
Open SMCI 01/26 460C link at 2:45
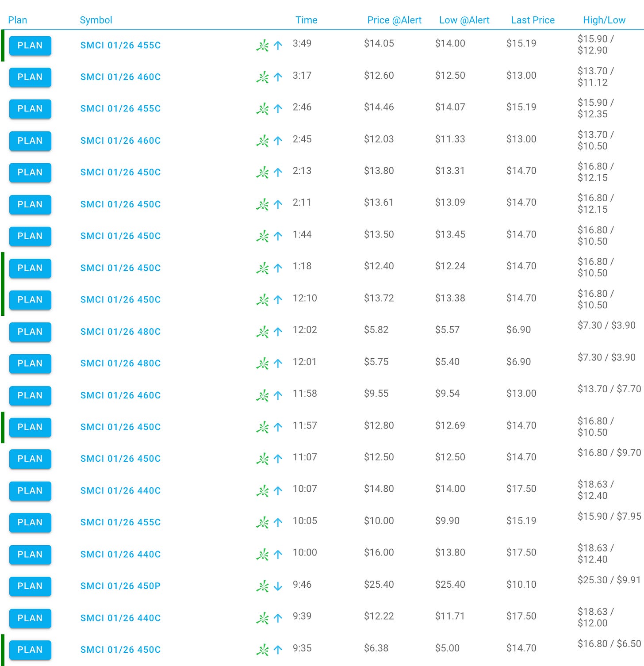point(120,141)
